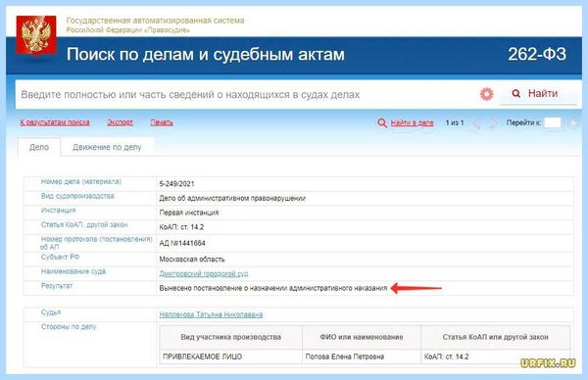588x380 pixels.
Task: Go to next case arrow
Action: click(494, 122)
